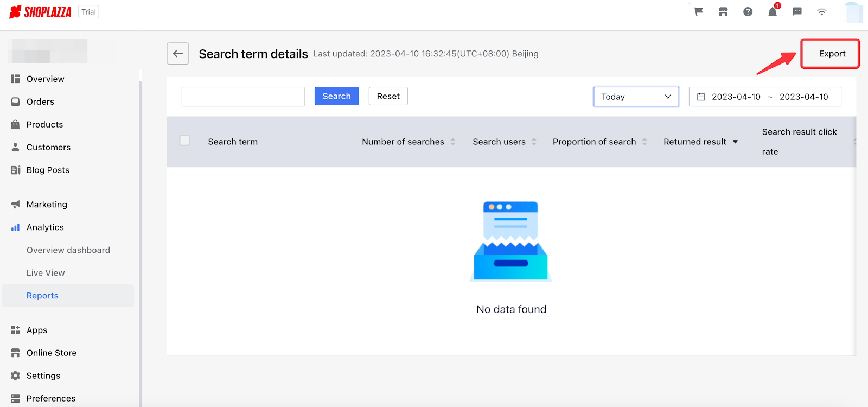Sort by Number of searches

452,142
